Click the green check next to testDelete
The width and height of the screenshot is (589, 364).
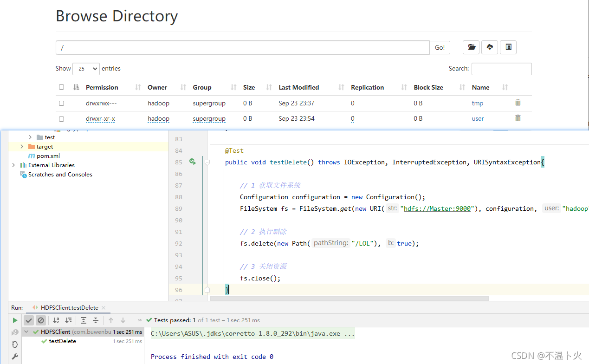pyautogui.click(x=44, y=341)
